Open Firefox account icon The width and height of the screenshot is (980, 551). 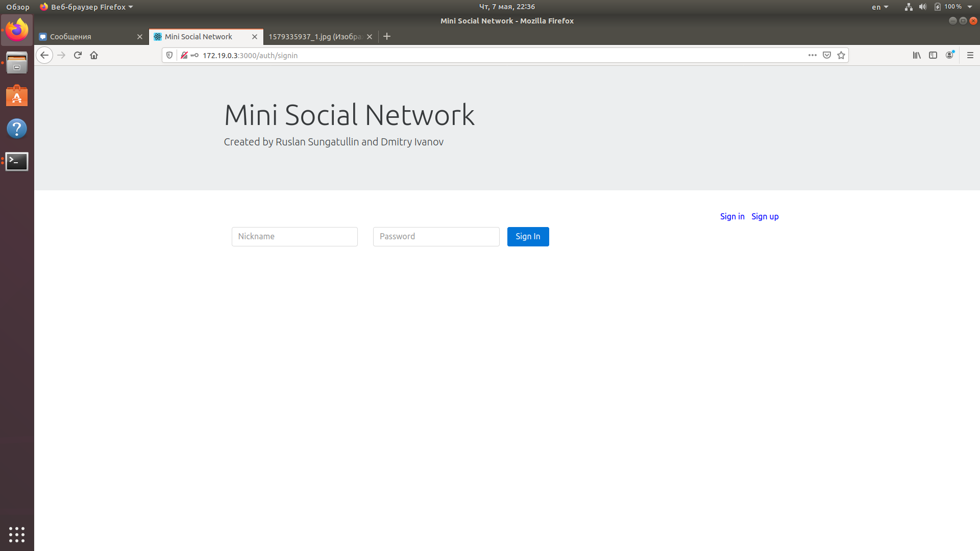[949, 55]
